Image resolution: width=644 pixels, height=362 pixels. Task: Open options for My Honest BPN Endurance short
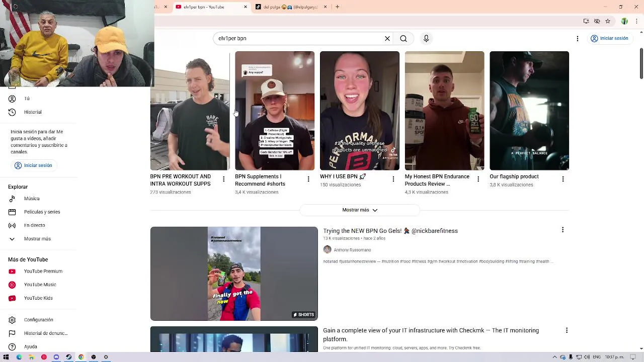pos(478,179)
